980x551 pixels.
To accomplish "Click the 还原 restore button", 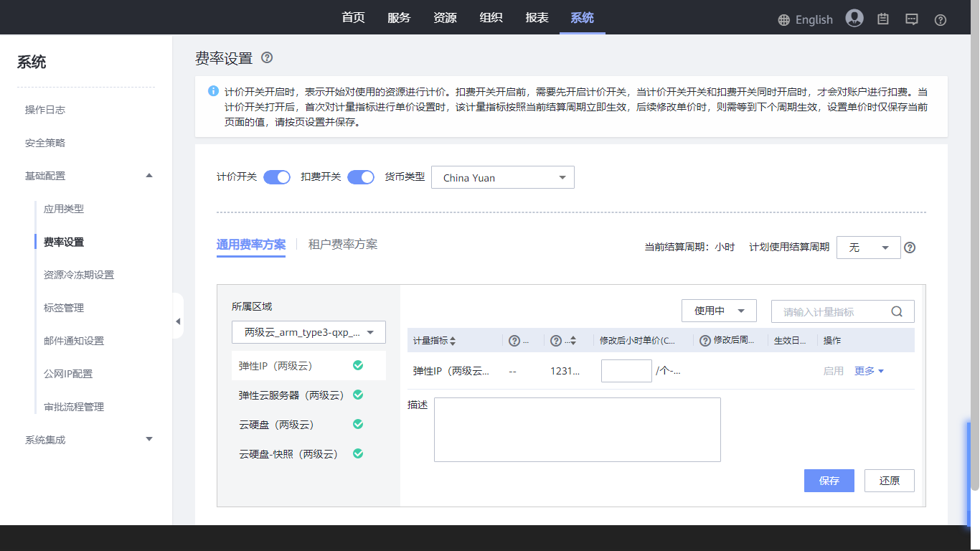I will pyautogui.click(x=889, y=481).
